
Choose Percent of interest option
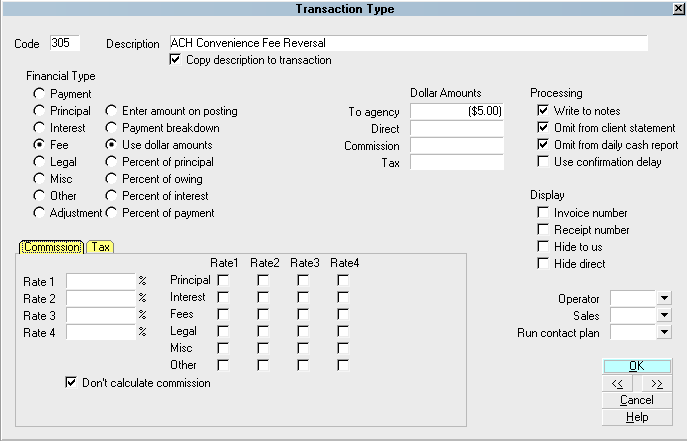tap(111, 195)
